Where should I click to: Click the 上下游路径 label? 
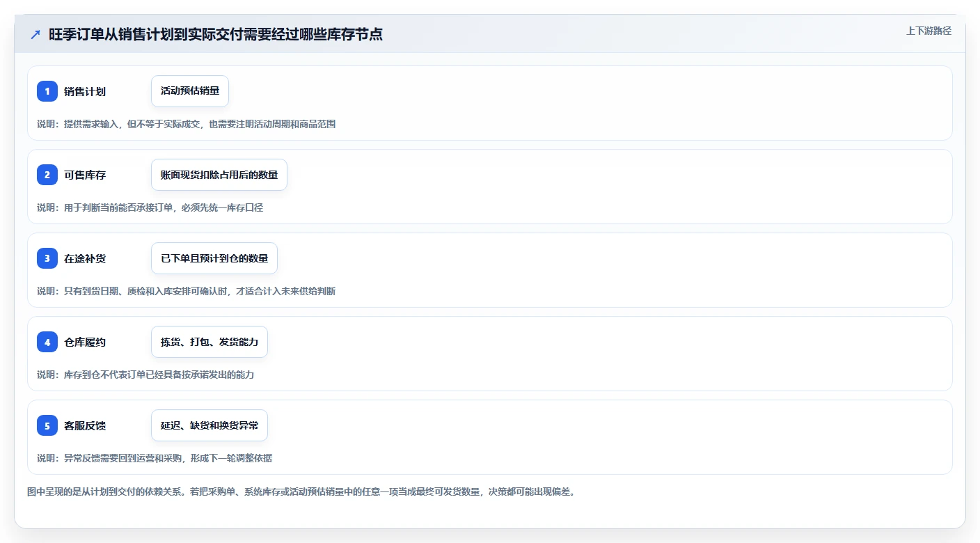coord(928,31)
